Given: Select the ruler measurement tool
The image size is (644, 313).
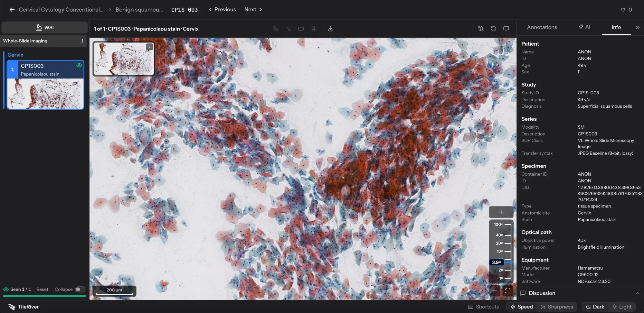Looking at the screenshot, I should click(275, 29).
